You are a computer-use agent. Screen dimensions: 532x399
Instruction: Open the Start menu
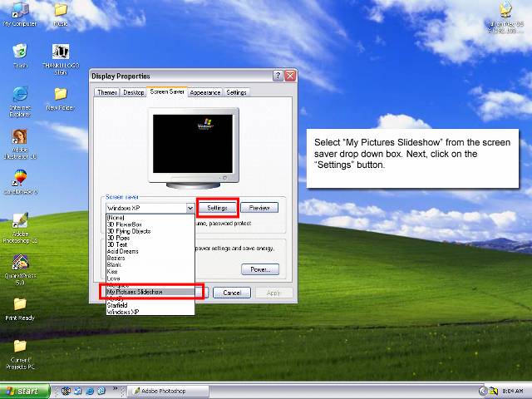(24, 391)
